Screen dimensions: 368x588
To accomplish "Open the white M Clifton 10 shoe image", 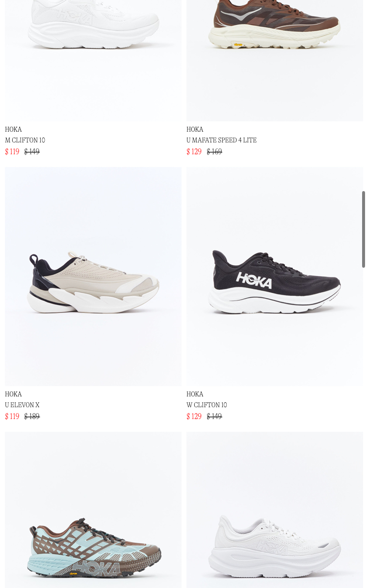I will pos(93,60).
